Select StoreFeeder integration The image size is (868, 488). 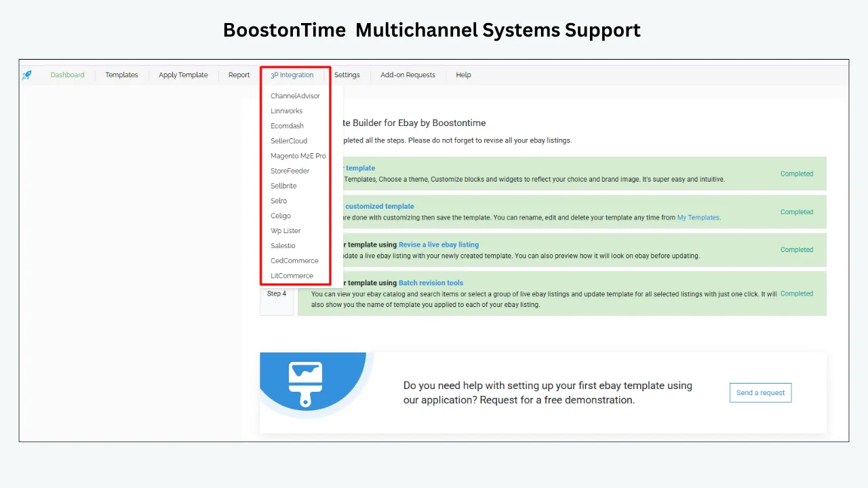(x=290, y=171)
